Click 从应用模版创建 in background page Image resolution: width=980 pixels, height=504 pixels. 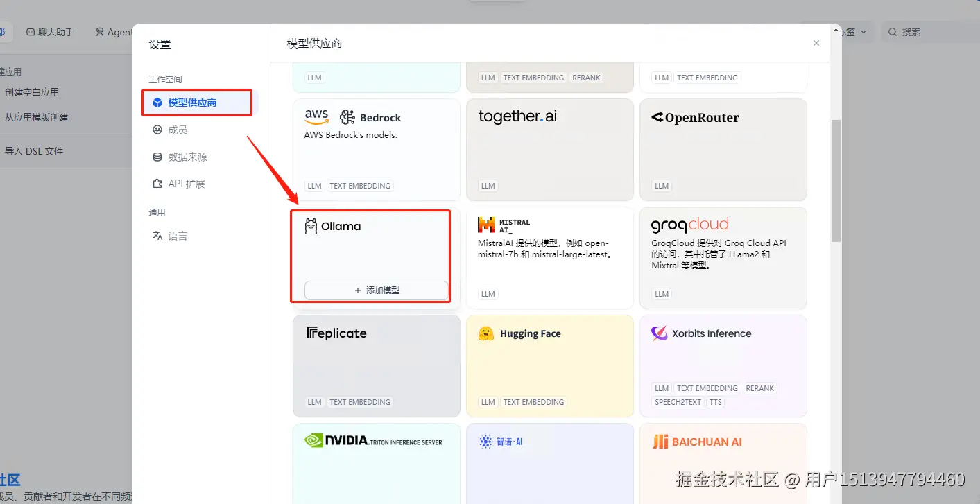pyautogui.click(x=37, y=118)
